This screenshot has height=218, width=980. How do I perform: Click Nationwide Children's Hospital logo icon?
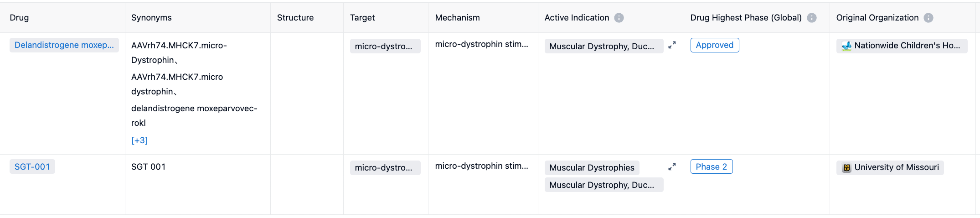pyautogui.click(x=846, y=46)
